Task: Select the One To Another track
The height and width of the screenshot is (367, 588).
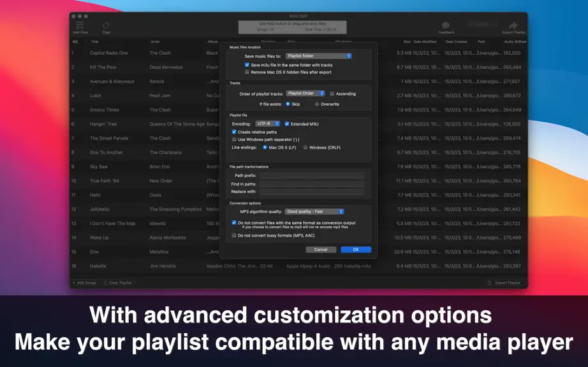Action: (x=107, y=152)
